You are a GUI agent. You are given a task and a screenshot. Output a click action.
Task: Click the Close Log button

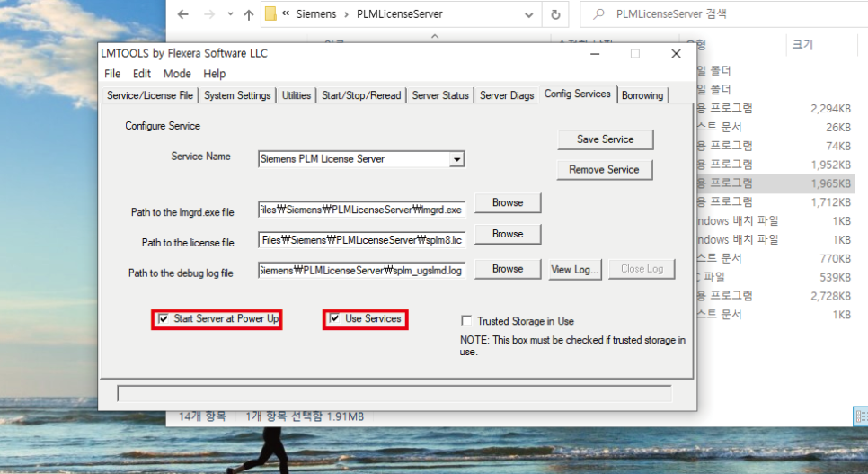click(642, 269)
